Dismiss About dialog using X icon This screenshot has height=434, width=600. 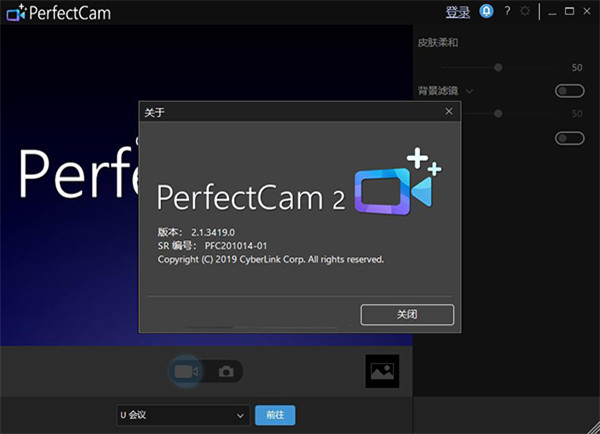[x=449, y=111]
